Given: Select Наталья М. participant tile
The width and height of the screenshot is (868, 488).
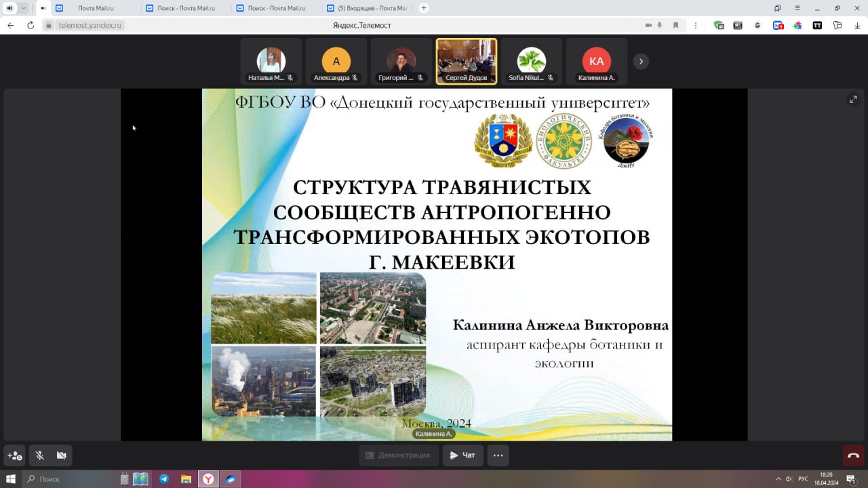Looking at the screenshot, I should 271,61.
